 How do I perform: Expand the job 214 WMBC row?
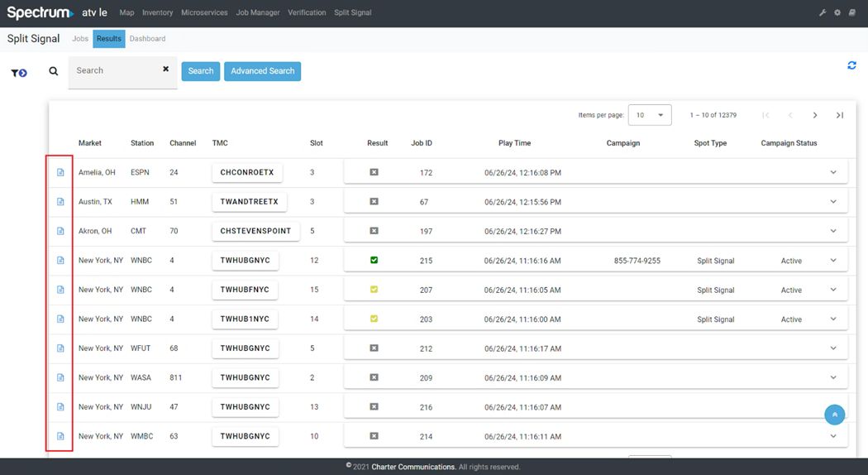click(x=833, y=437)
